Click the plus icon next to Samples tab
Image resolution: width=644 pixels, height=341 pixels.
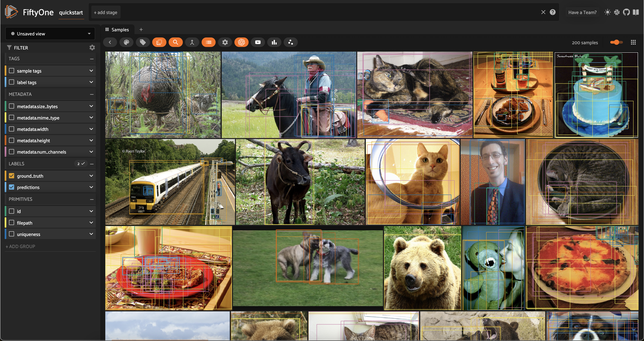tap(141, 29)
